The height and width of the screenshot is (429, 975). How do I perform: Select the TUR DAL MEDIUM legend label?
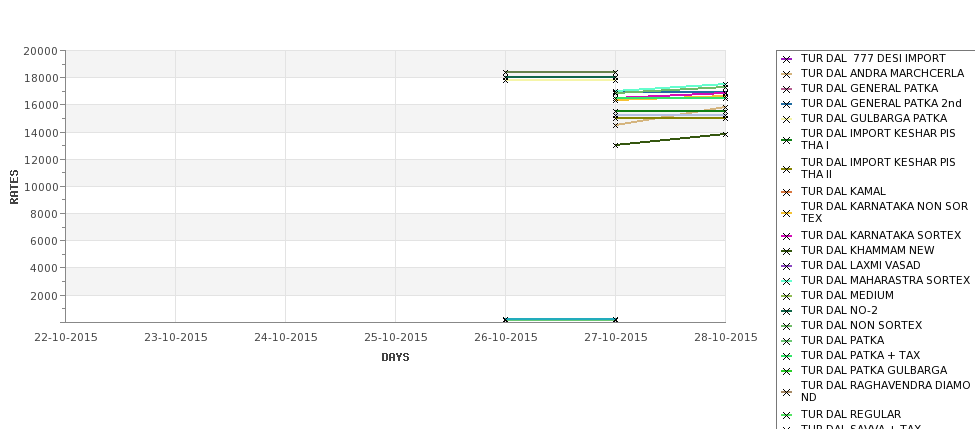[x=847, y=295]
